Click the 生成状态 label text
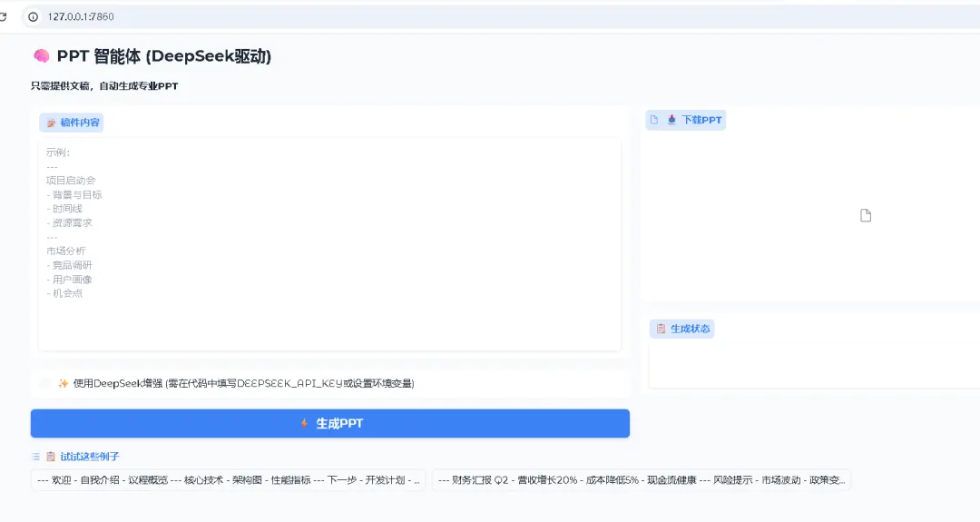 click(690, 329)
